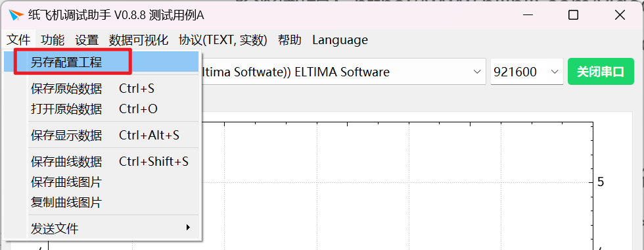Click the green 关闭串口 button
This screenshot has height=250, width=644.
tap(601, 72)
